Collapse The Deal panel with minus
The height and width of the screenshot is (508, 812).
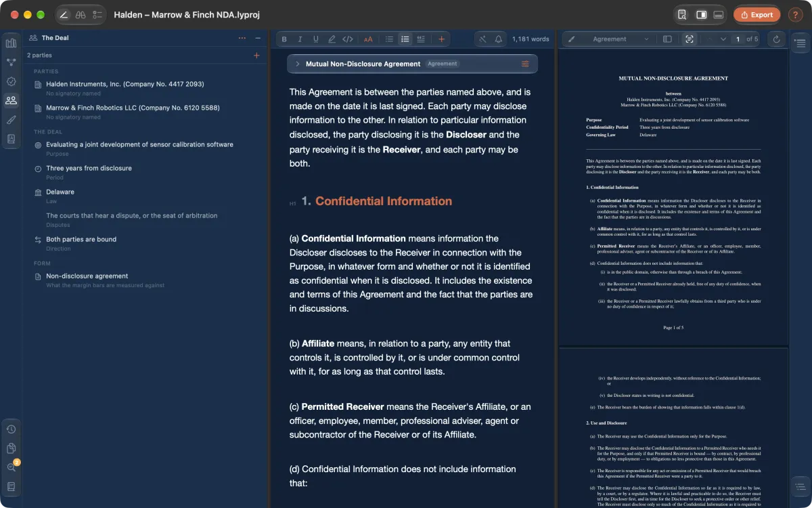(258, 38)
